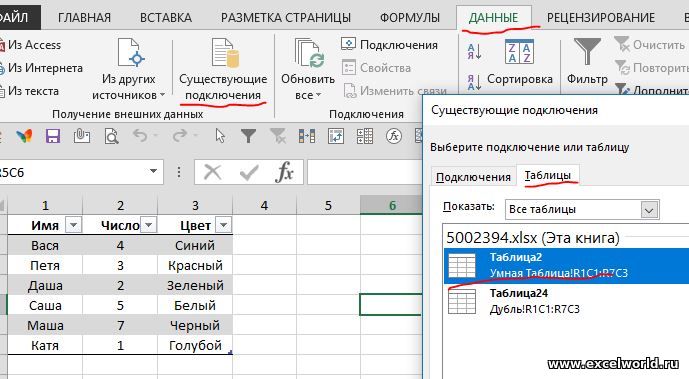Click the Обновить все refresh icon
Screen dimensions: 689x379
point(308,54)
